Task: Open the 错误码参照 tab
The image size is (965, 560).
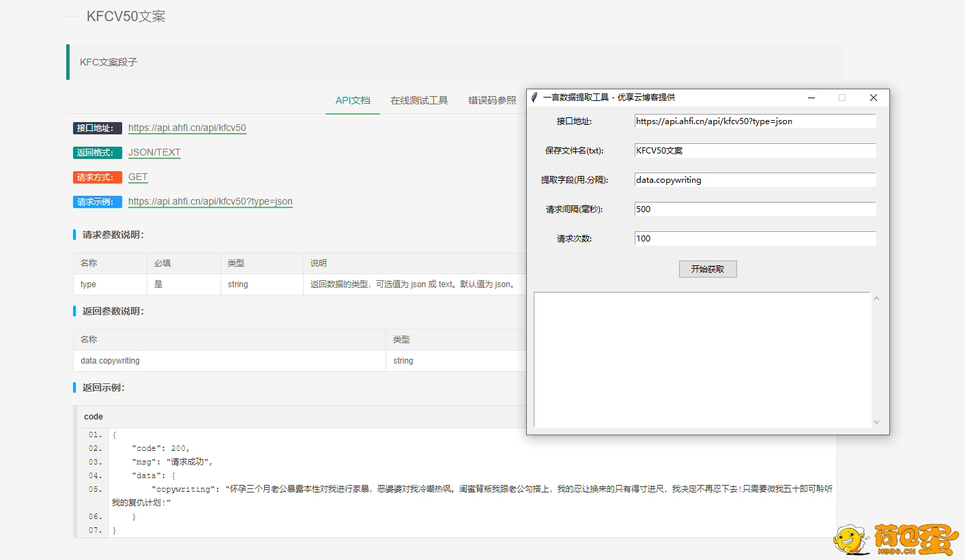Action: 492,100
